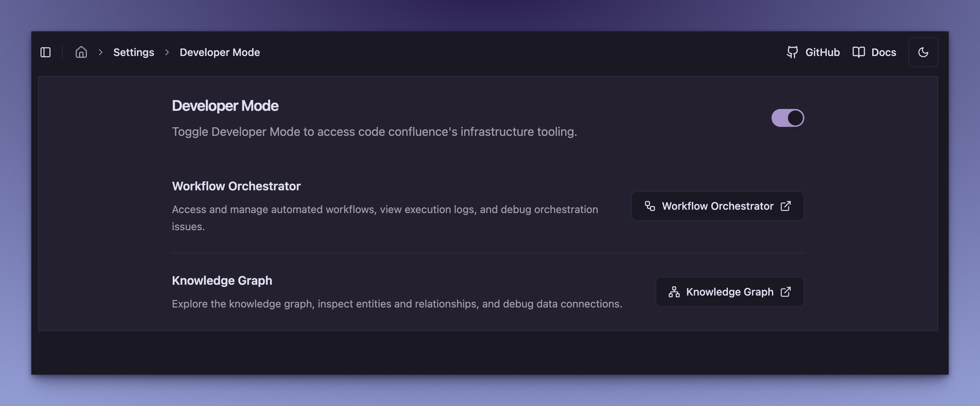Click the Developer Mode section heading

pyautogui.click(x=225, y=106)
